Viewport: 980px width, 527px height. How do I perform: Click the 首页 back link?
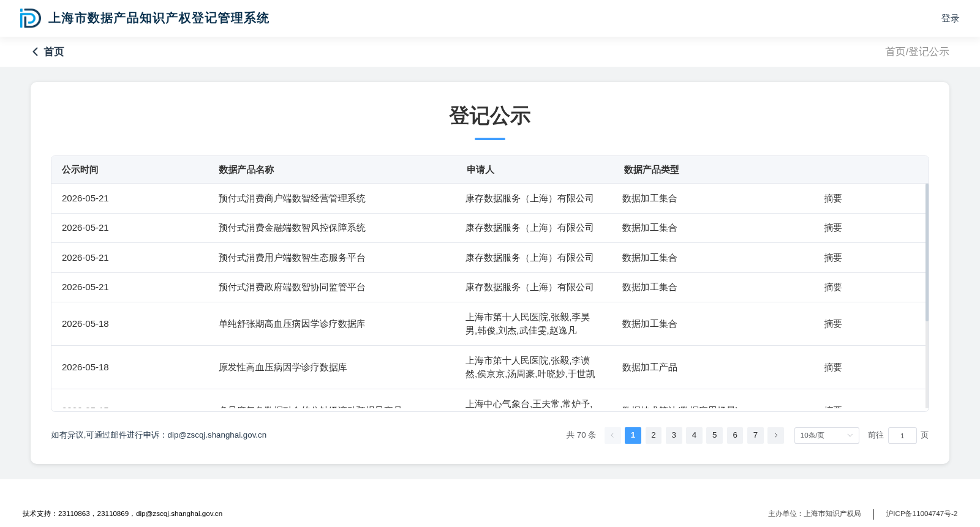tap(54, 52)
